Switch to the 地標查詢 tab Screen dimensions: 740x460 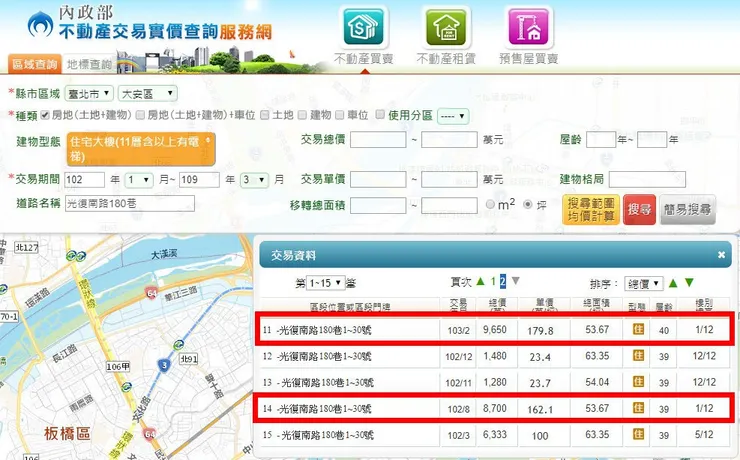coord(89,64)
